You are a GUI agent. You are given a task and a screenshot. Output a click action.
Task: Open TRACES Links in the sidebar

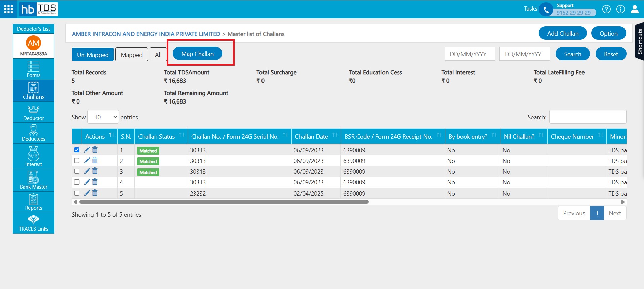point(34,223)
